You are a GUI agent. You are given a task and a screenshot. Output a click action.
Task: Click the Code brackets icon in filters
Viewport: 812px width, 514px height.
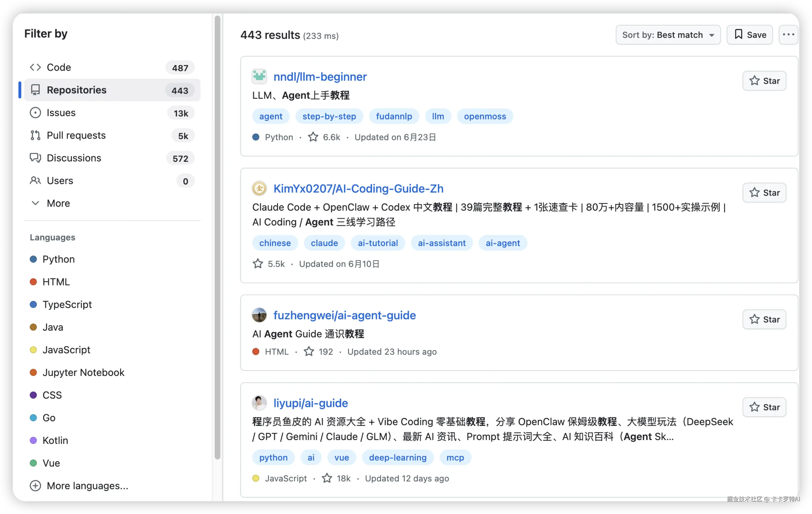35,68
